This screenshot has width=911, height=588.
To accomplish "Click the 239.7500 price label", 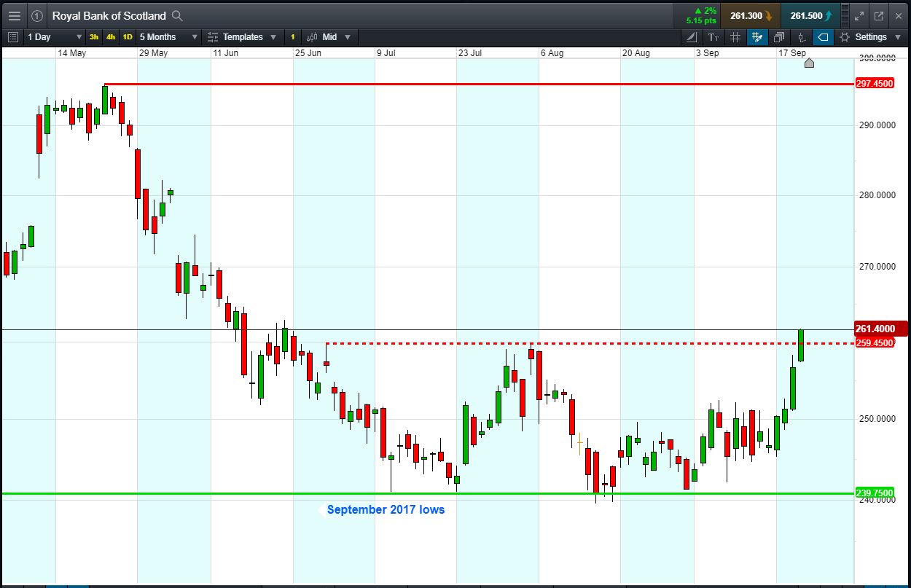I will click(874, 493).
